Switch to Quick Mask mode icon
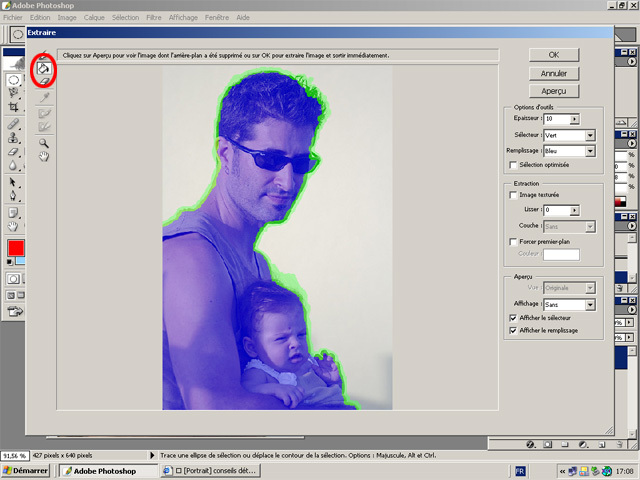This screenshot has height=480, width=640. coord(13,279)
